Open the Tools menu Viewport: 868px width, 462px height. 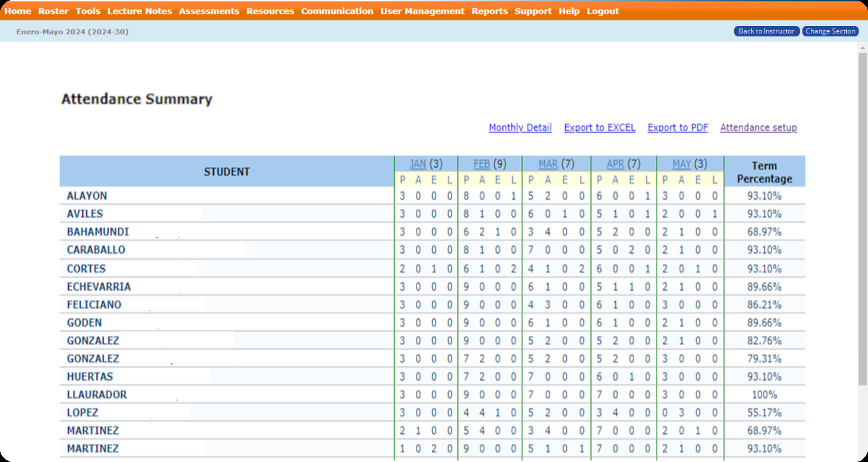(x=88, y=11)
